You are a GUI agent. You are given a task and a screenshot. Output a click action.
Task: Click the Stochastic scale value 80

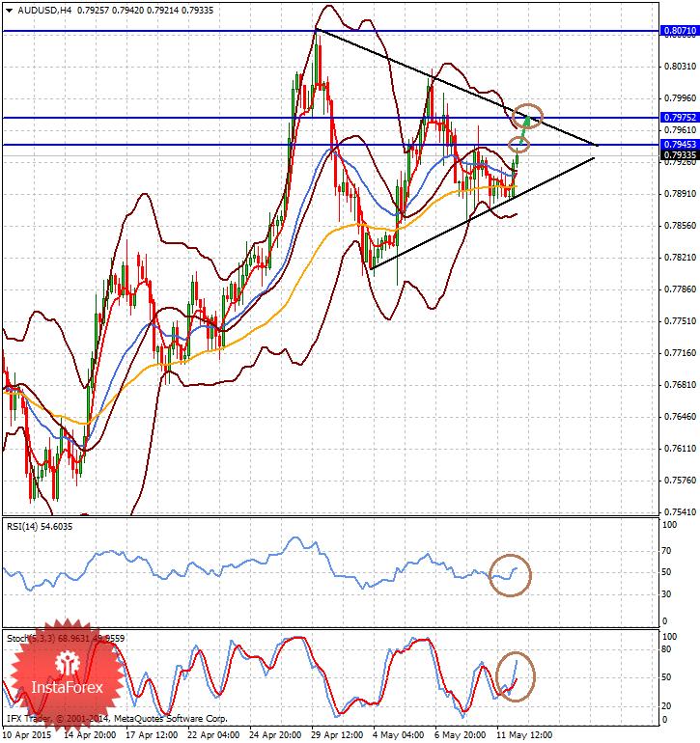[666, 649]
